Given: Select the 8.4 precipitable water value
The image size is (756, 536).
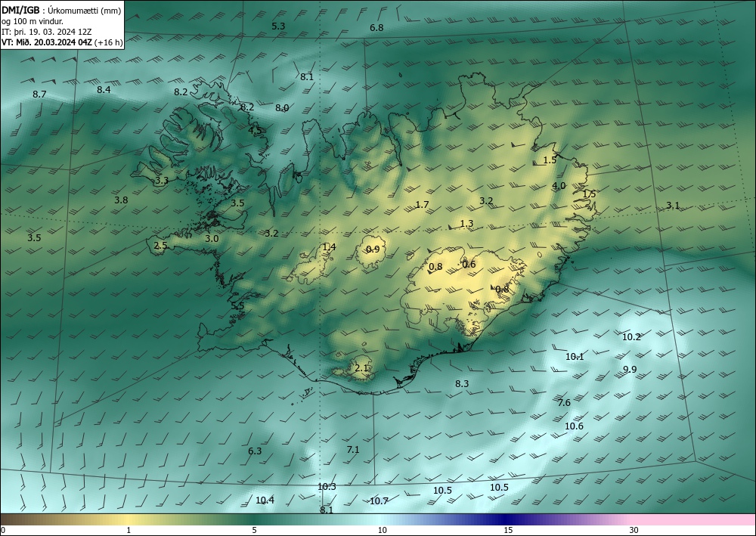Looking at the screenshot, I should pos(104,90).
